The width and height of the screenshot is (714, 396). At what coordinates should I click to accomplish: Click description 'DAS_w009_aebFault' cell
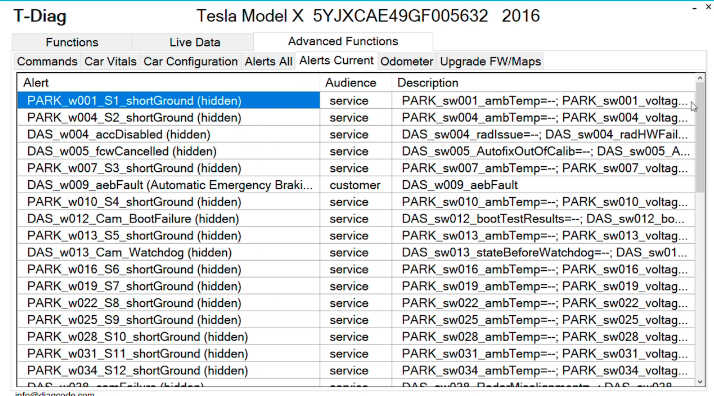click(x=543, y=185)
